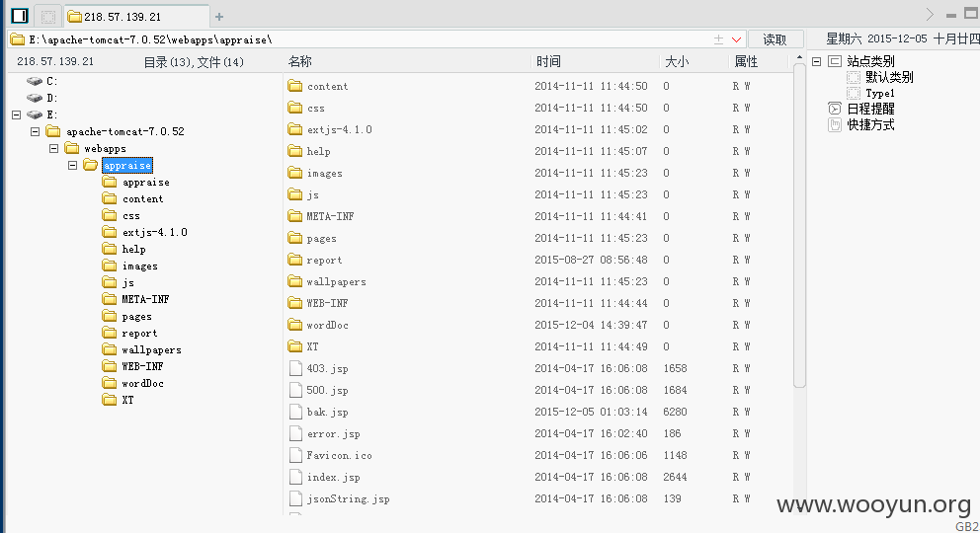Select help folder in tree
Screen dimensions: 980x533
click(133, 249)
